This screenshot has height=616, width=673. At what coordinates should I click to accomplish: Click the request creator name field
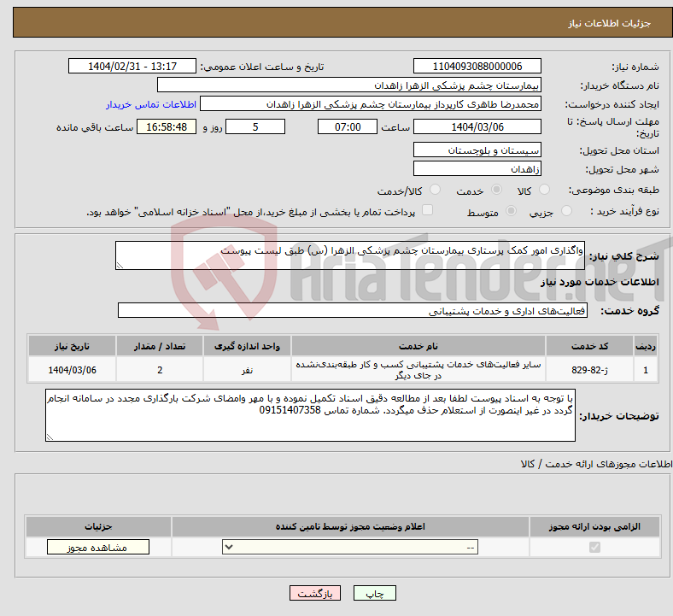(371, 104)
